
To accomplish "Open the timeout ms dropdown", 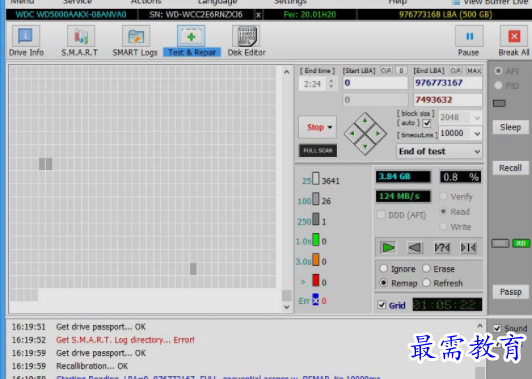I will (477, 134).
